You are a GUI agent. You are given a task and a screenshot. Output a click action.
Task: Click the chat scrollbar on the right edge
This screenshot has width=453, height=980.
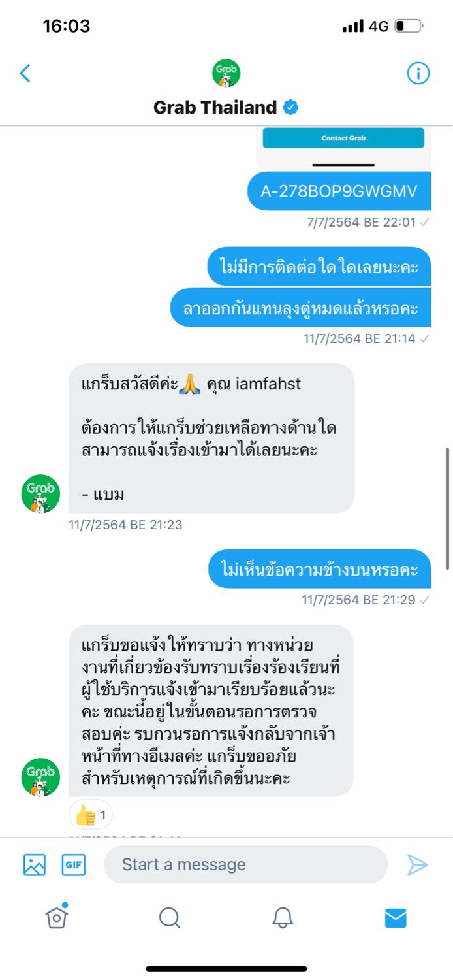pyautogui.click(x=448, y=508)
